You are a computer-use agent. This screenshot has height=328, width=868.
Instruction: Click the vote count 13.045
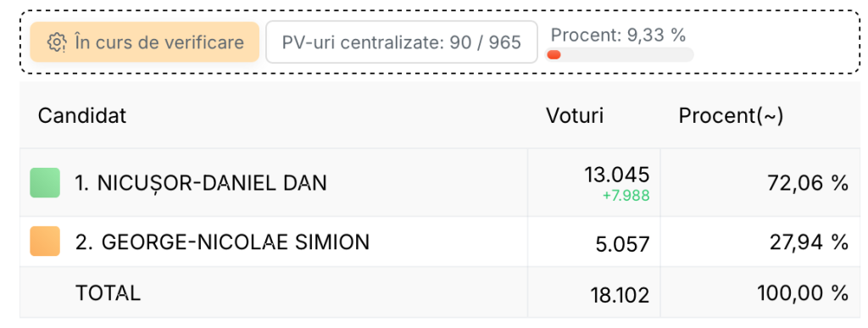click(x=617, y=175)
